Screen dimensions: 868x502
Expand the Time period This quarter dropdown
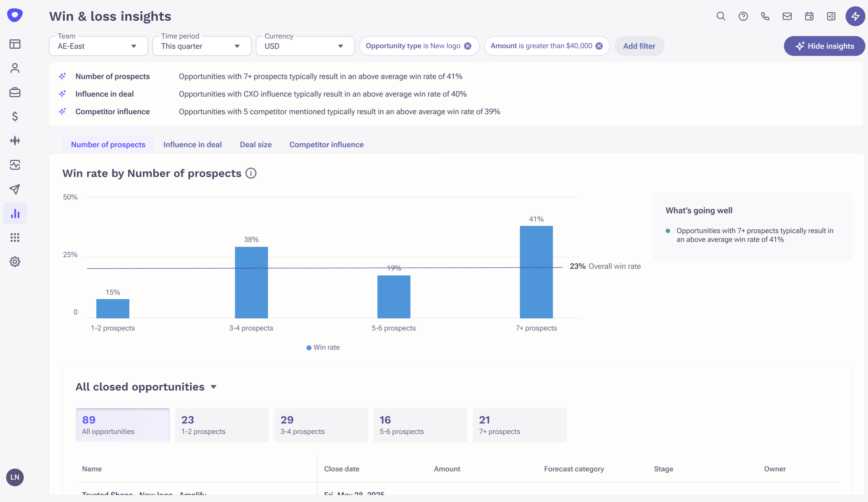[202, 46]
